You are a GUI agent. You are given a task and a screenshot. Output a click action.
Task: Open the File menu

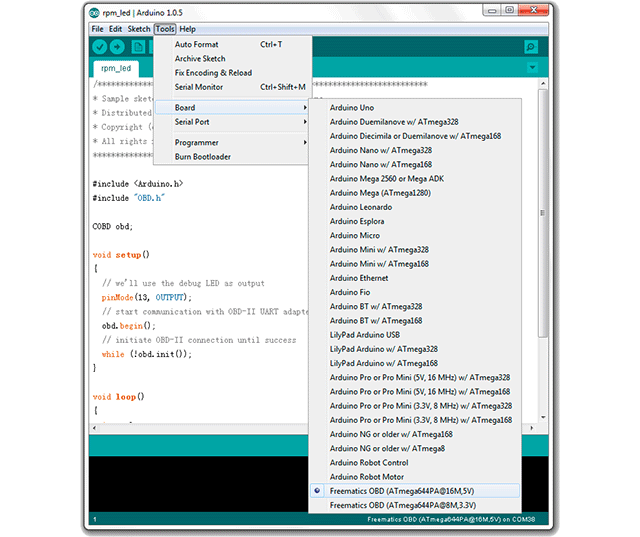coord(97,29)
